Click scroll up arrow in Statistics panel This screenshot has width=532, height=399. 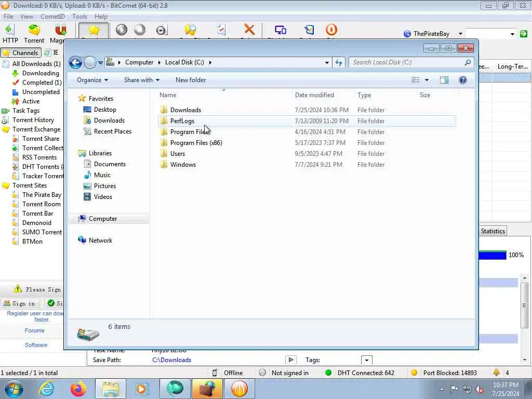pos(525,278)
